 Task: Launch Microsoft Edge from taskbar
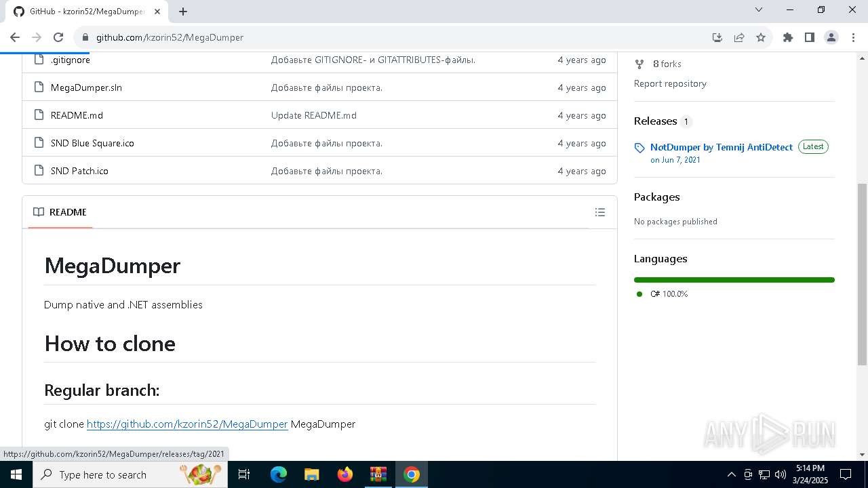(278, 474)
